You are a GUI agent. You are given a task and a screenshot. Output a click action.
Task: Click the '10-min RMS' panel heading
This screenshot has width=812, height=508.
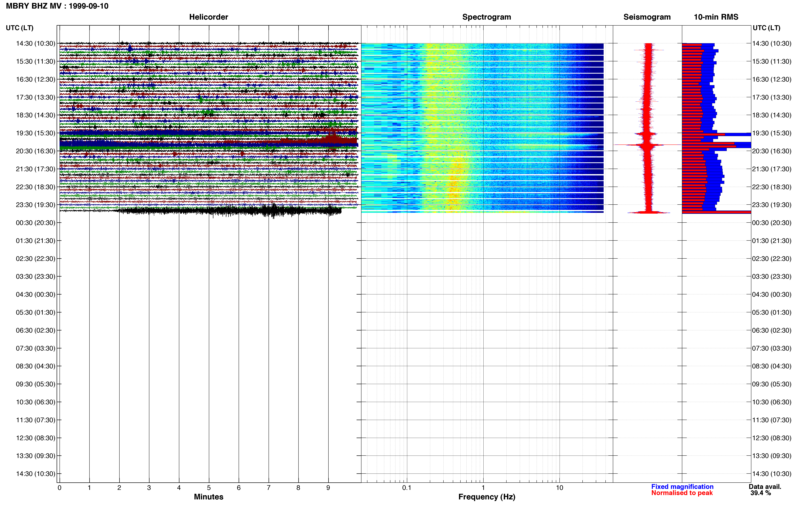(x=716, y=17)
